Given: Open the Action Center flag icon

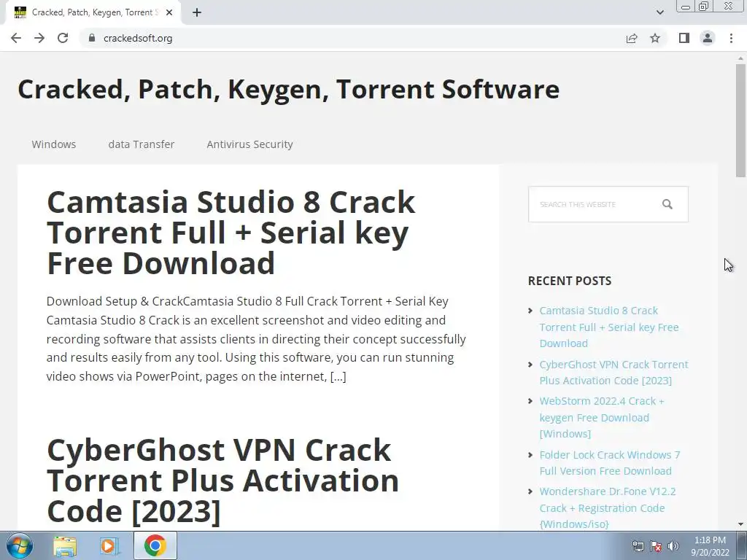Looking at the screenshot, I should pos(656,546).
